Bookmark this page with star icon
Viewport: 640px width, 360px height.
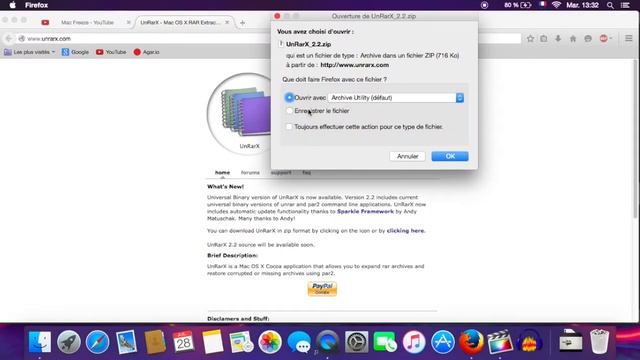coord(530,38)
